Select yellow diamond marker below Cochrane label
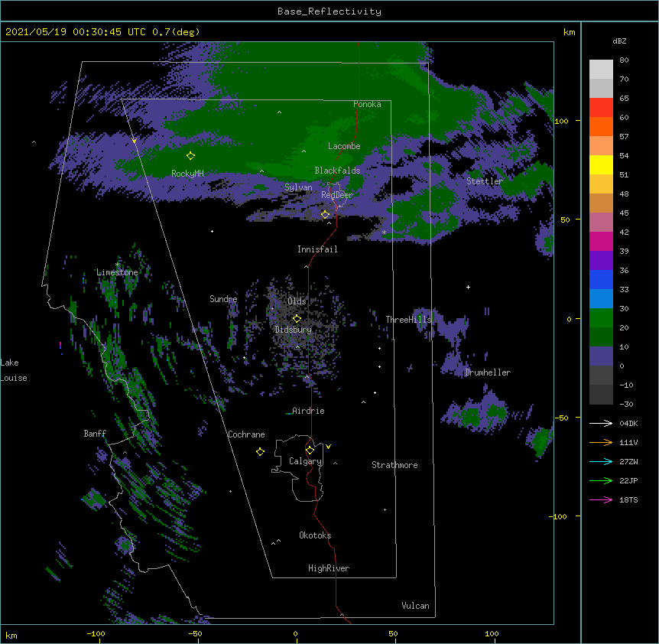Screen dimensions: 659x644 coord(260,451)
